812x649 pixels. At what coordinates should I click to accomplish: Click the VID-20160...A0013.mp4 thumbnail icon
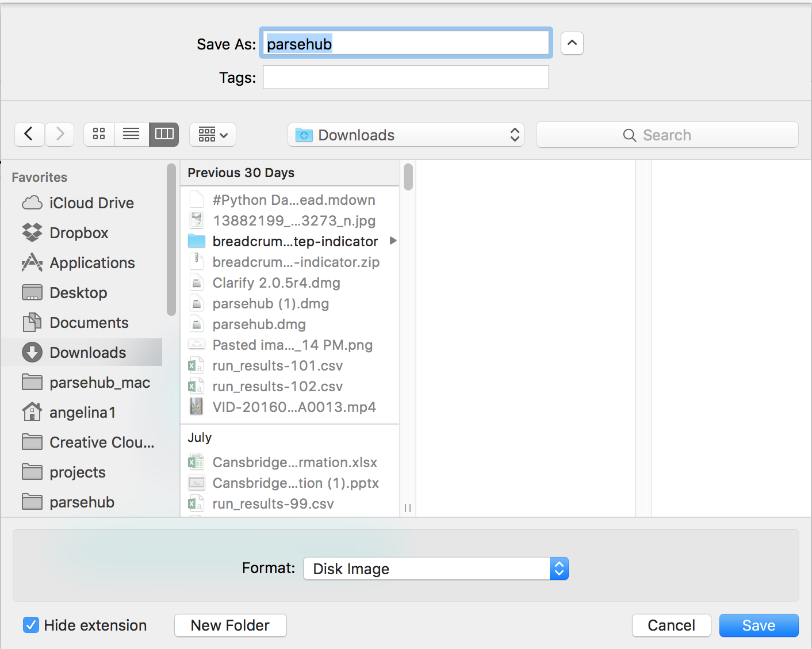196,407
